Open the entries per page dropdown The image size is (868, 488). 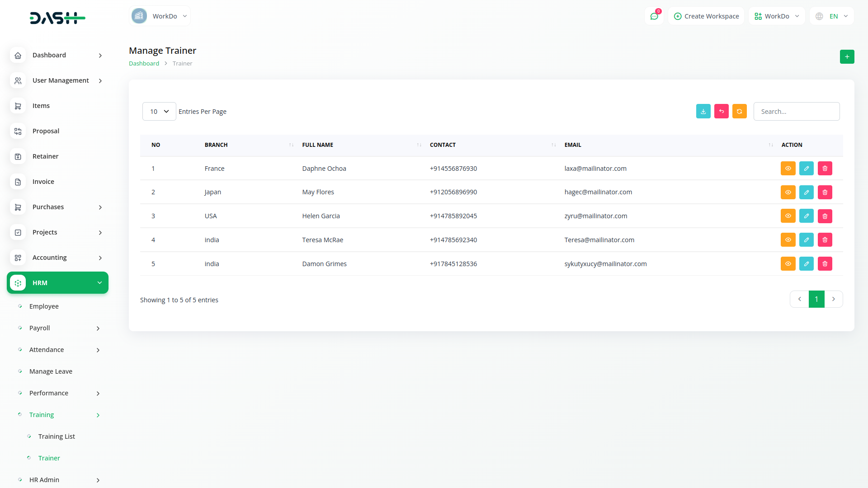click(159, 112)
